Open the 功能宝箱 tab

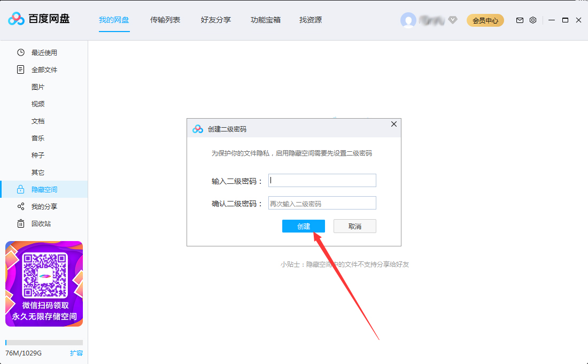pos(265,20)
